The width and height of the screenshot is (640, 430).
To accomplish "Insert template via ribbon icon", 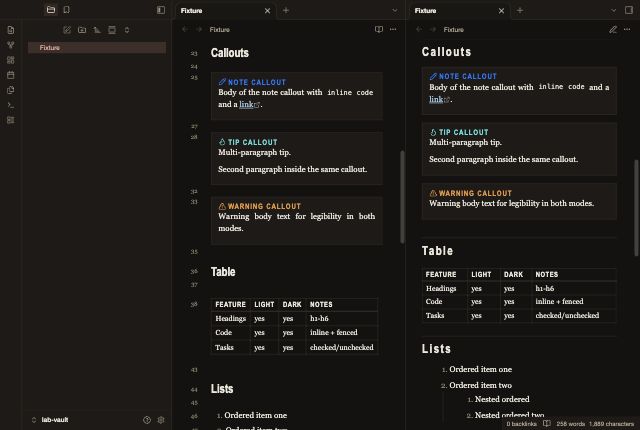I will pyautogui.click(x=11, y=90).
